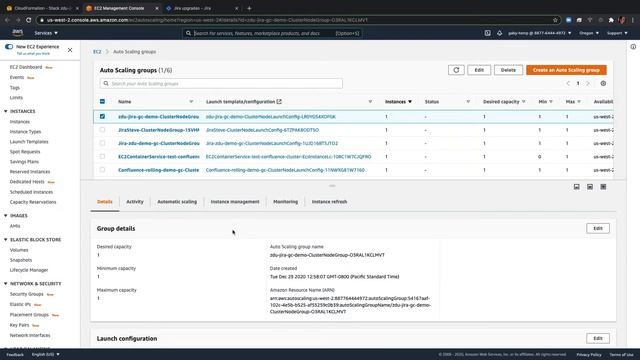Open table preferences gear icon
The height and width of the screenshot is (360, 640).
click(x=603, y=83)
